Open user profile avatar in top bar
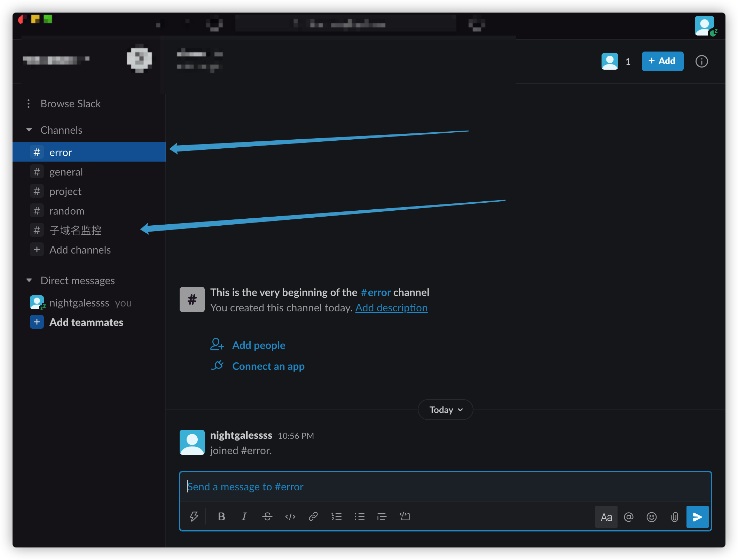This screenshot has width=738, height=560. 705,26
